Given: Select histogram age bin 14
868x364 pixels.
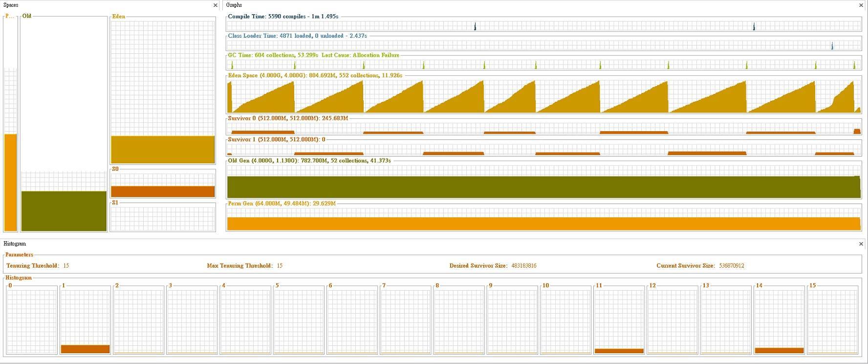Looking at the screenshot, I should pyautogui.click(x=779, y=321).
